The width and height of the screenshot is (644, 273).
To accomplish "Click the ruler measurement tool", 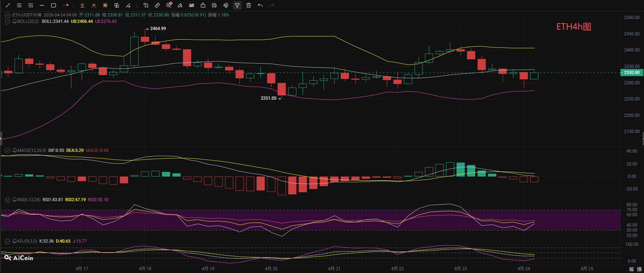I will (x=157, y=5).
